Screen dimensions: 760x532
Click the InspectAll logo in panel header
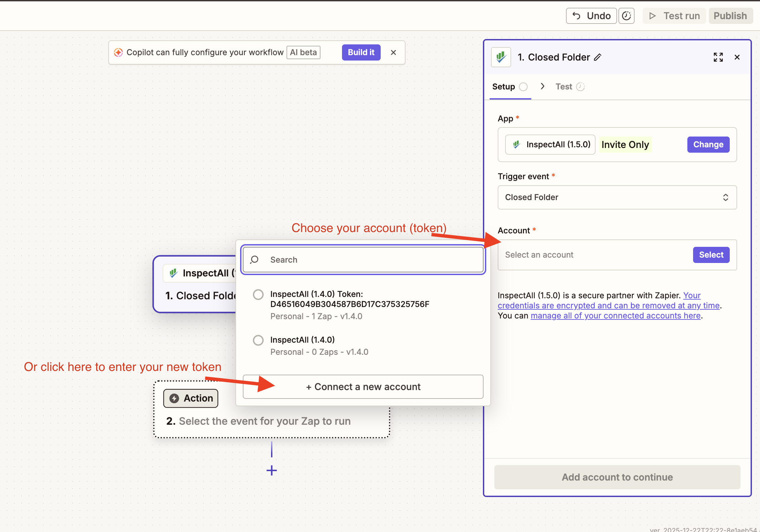point(501,57)
